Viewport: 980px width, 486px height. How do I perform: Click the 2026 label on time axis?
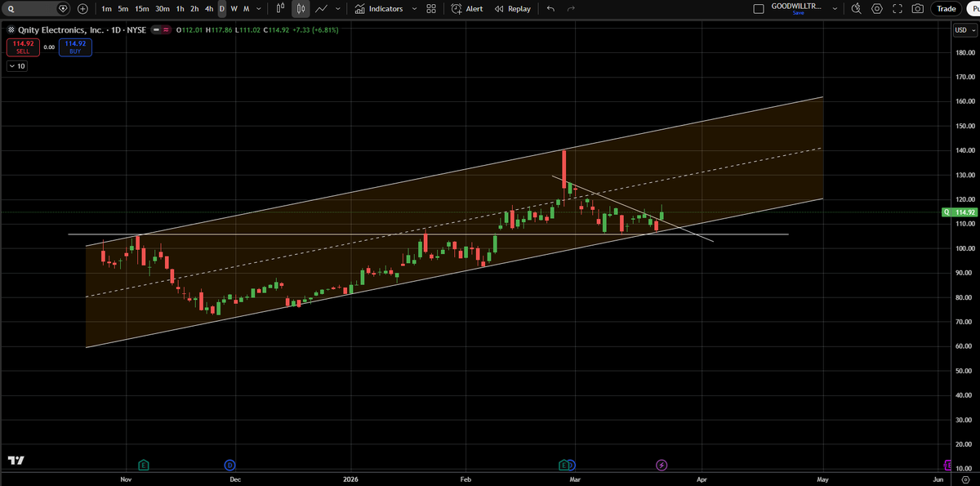351,479
